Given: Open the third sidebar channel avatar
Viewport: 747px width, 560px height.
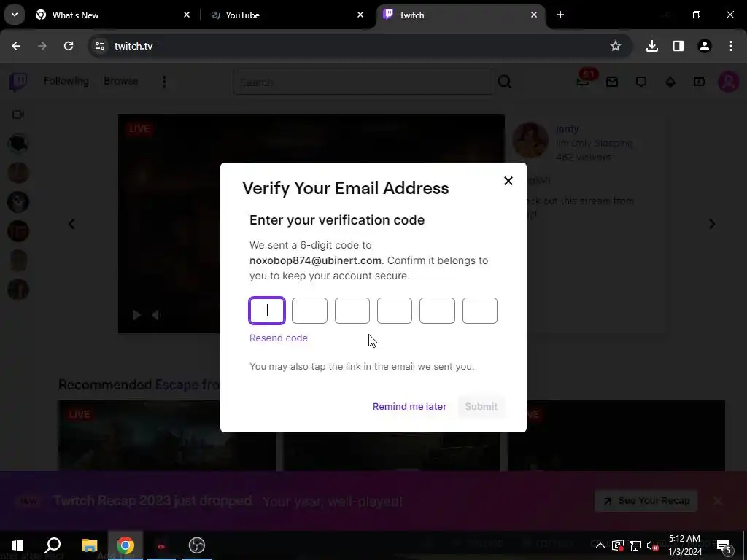Looking at the screenshot, I should (18, 202).
